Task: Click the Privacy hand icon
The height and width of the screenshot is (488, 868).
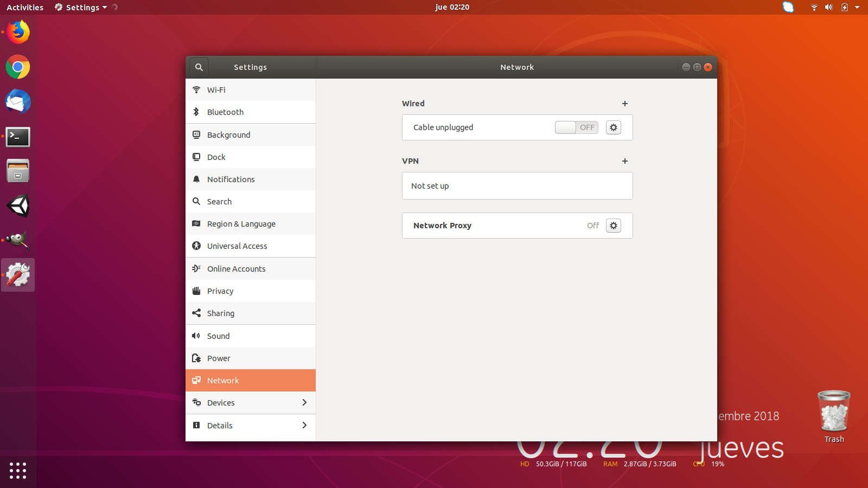Action: tap(196, 291)
